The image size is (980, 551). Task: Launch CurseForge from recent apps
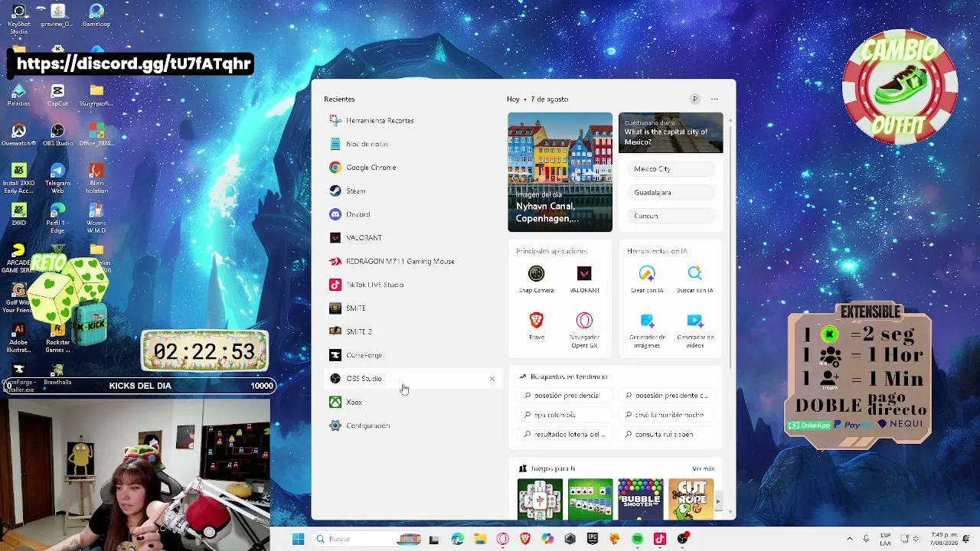(x=413, y=355)
